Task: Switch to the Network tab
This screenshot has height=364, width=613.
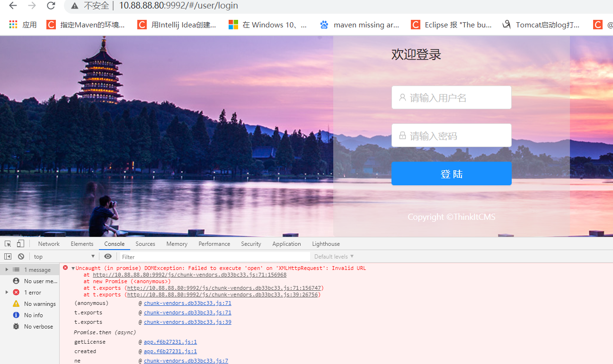Action: [49, 244]
